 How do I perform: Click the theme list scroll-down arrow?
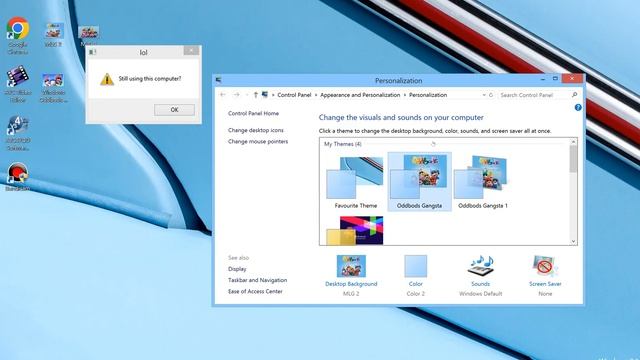[573, 241]
